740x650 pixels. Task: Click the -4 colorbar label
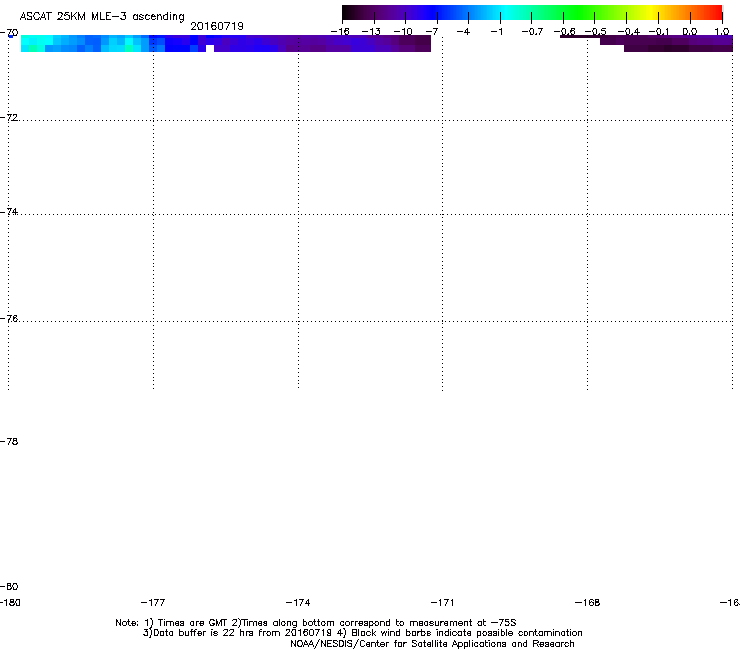463,32
